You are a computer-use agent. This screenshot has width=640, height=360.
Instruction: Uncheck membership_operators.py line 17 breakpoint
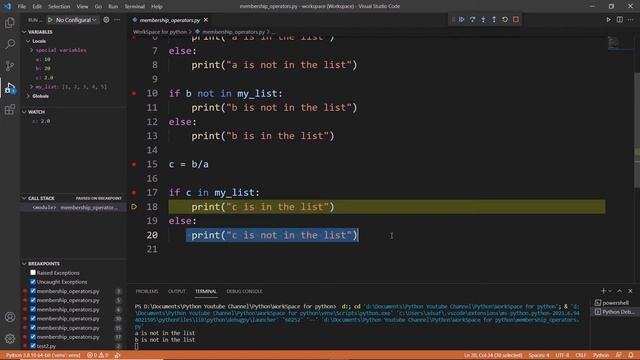point(33,337)
